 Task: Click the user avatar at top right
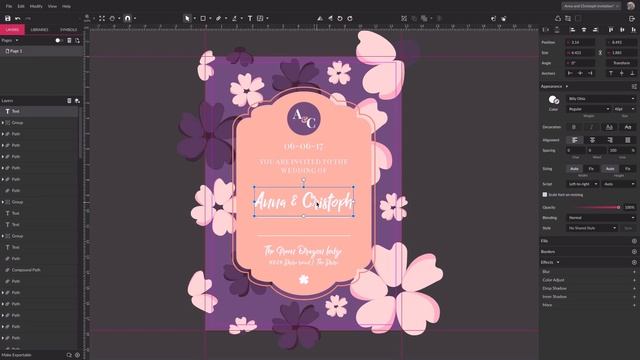[631, 6]
